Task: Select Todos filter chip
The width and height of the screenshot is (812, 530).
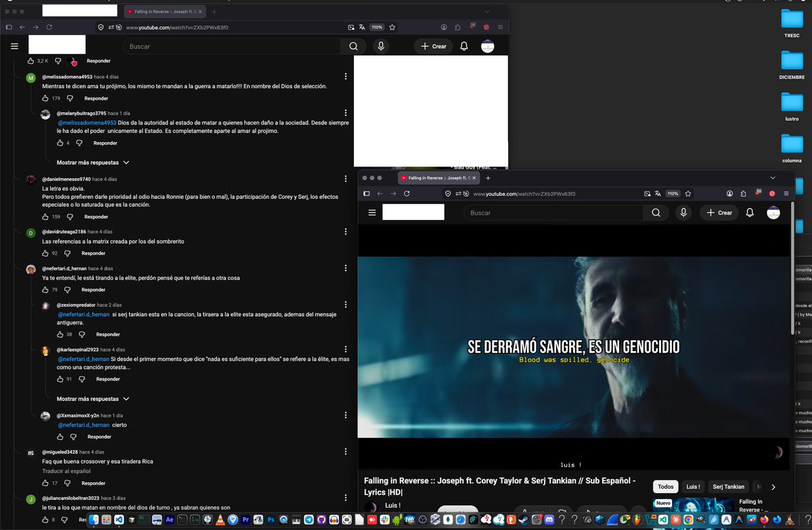Action: [666, 487]
